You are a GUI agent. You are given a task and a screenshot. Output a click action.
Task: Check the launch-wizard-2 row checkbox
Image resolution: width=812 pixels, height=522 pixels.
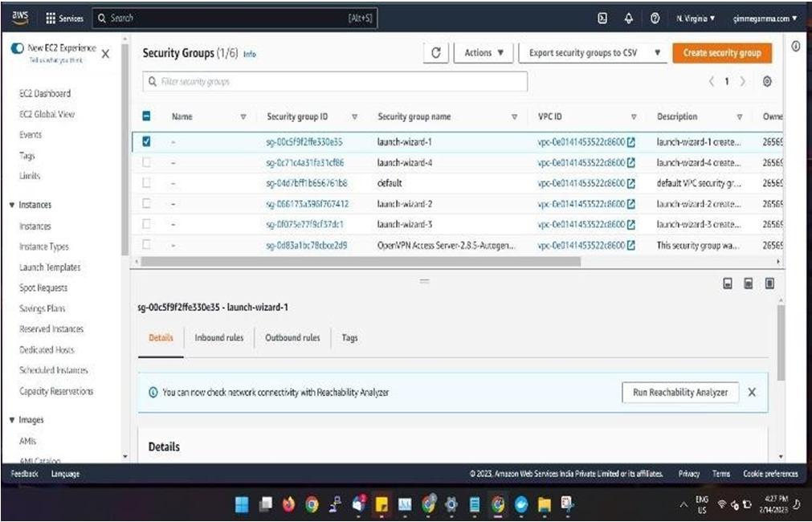146,203
